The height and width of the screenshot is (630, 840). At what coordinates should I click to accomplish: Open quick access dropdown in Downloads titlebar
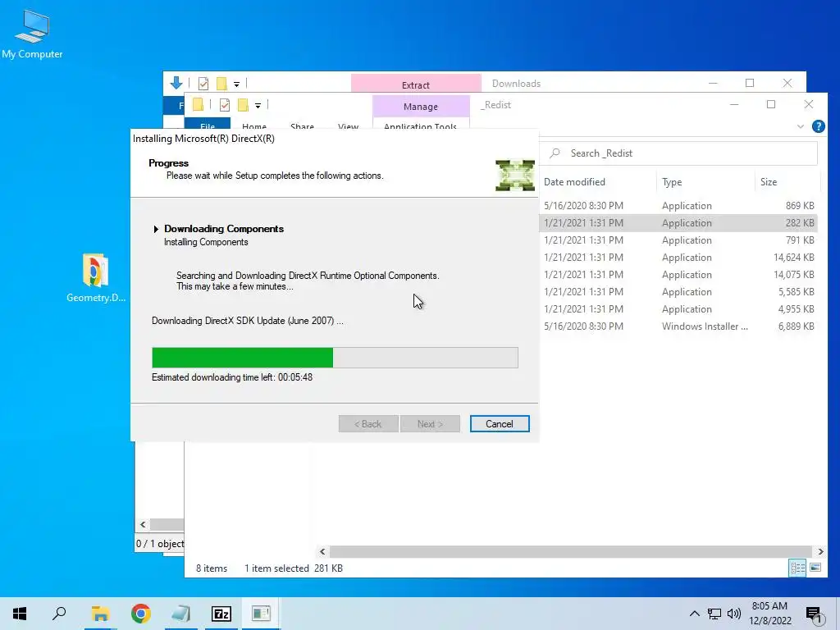[x=236, y=84]
